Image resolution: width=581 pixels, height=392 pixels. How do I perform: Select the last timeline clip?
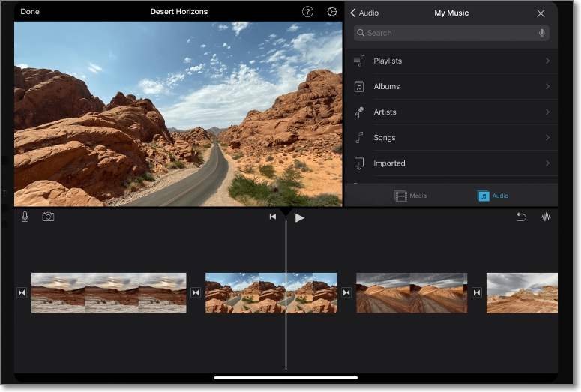522,293
